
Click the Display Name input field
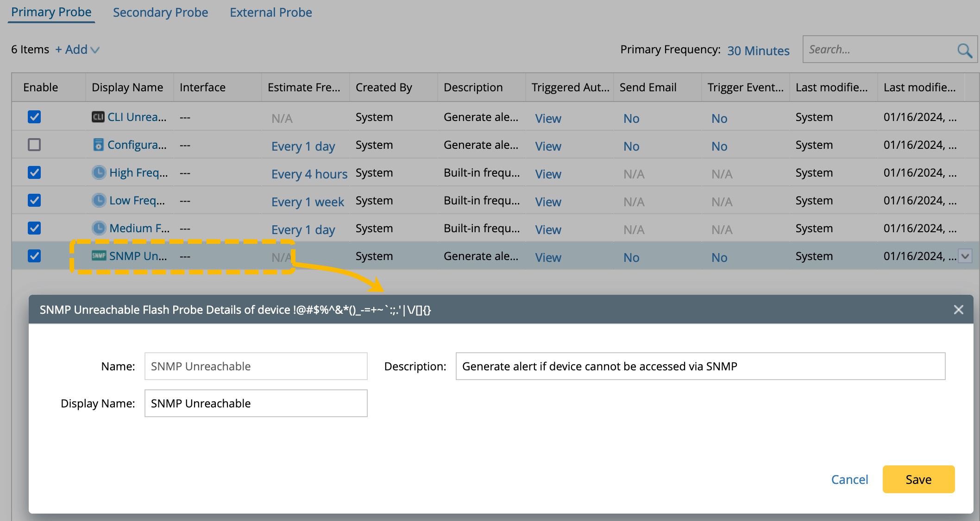click(x=256, y=403)
